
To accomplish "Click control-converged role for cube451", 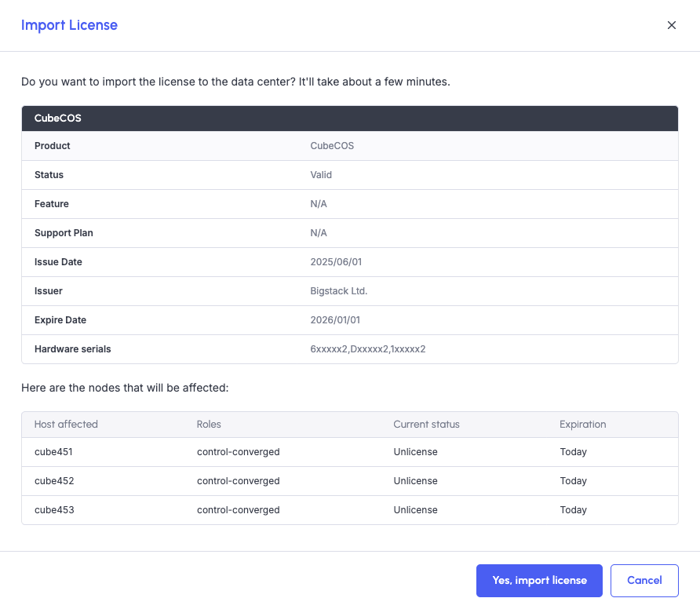I will click(x=239, y=452).
